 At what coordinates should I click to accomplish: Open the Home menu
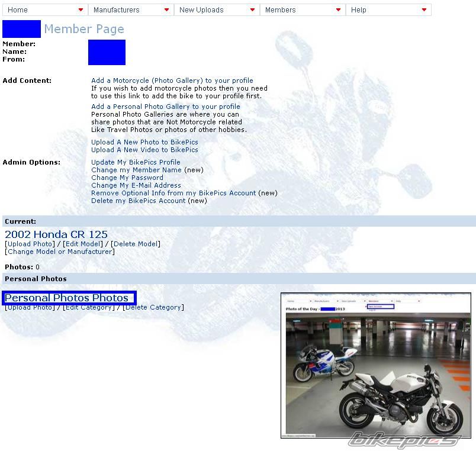pos(45,10)
